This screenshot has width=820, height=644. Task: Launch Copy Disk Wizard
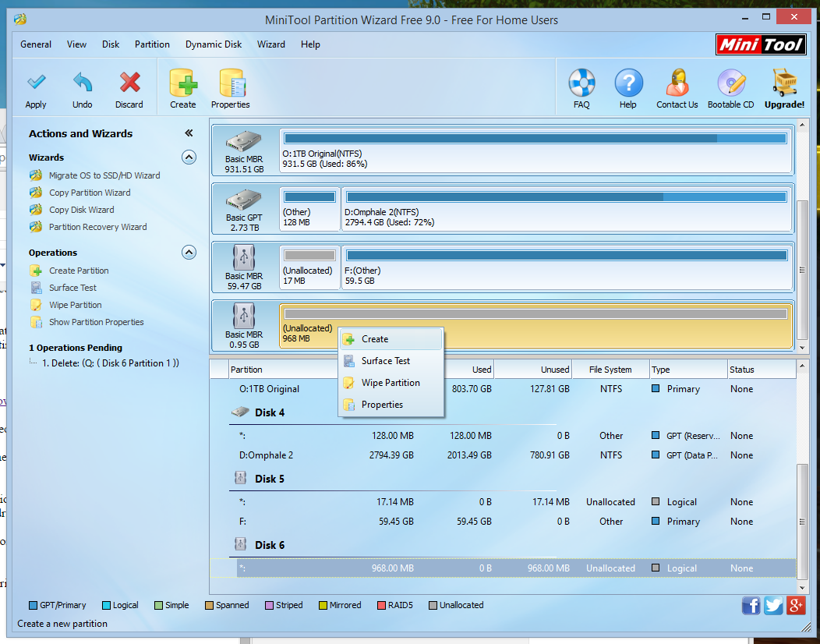pos(81,210)
